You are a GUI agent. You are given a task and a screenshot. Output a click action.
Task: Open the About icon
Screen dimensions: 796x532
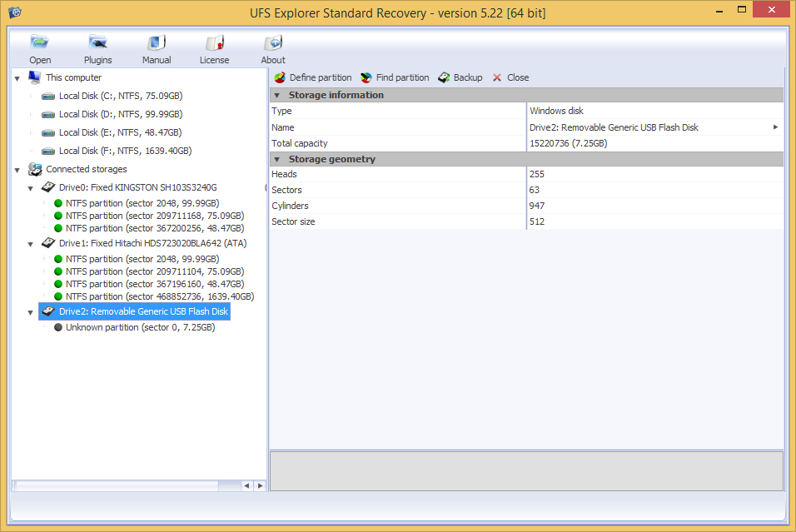272,44
